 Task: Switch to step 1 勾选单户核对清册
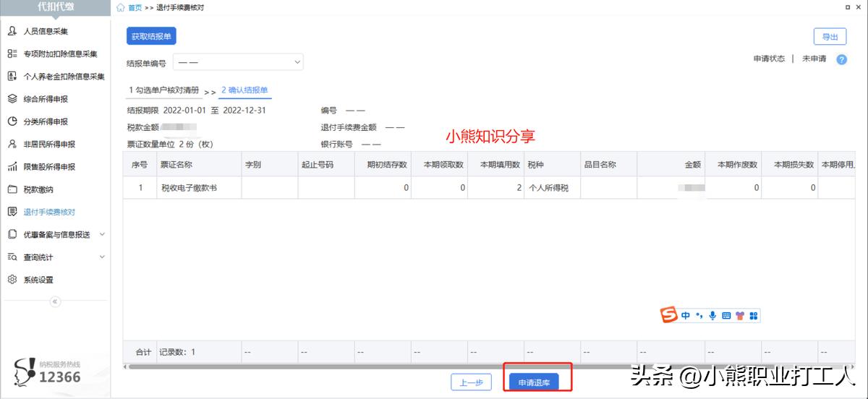[164, 90]
